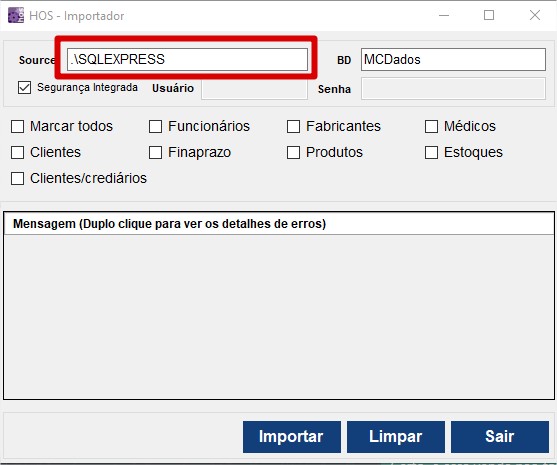Screen dimensions: 557x465
Task: Click the Importar button
Action: pyautogui.click(x=292, y=437)
